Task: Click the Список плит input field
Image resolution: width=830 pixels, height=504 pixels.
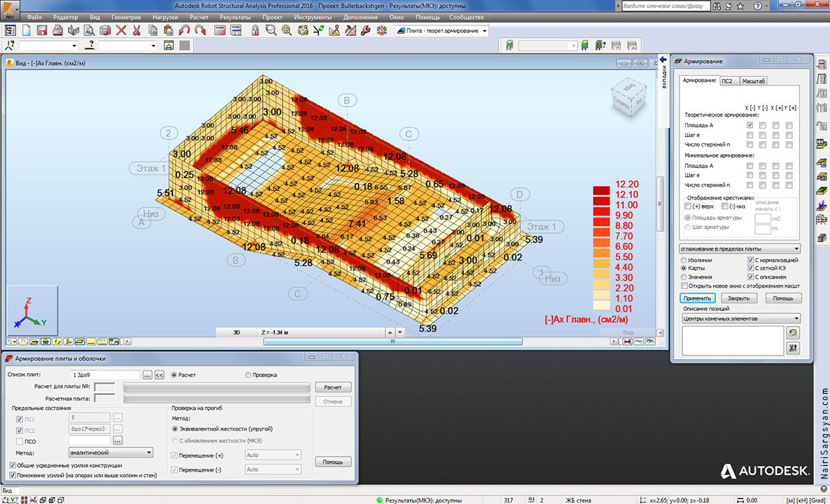Action: tap(105, 375)
